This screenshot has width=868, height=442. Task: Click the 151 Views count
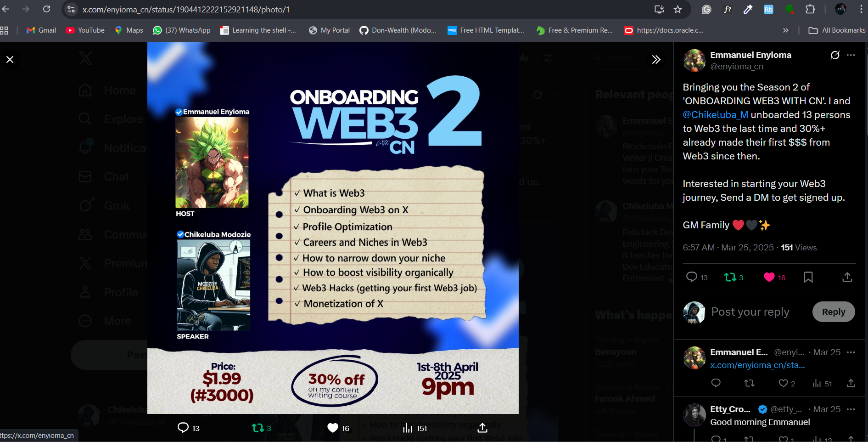tap(799, 248)
